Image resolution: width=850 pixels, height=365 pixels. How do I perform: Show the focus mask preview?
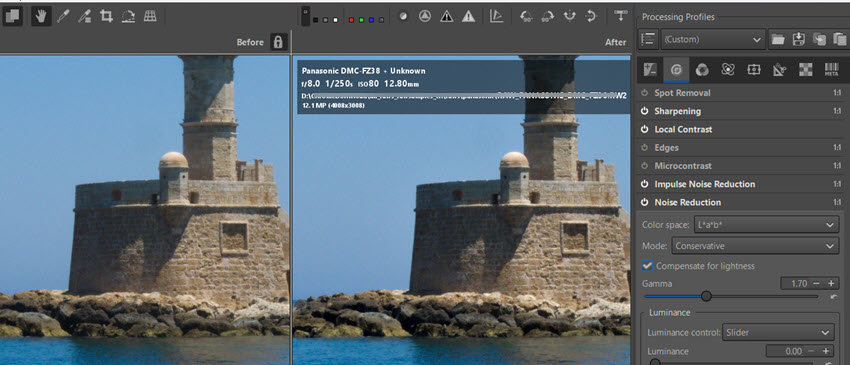click(x=403, y=16)
